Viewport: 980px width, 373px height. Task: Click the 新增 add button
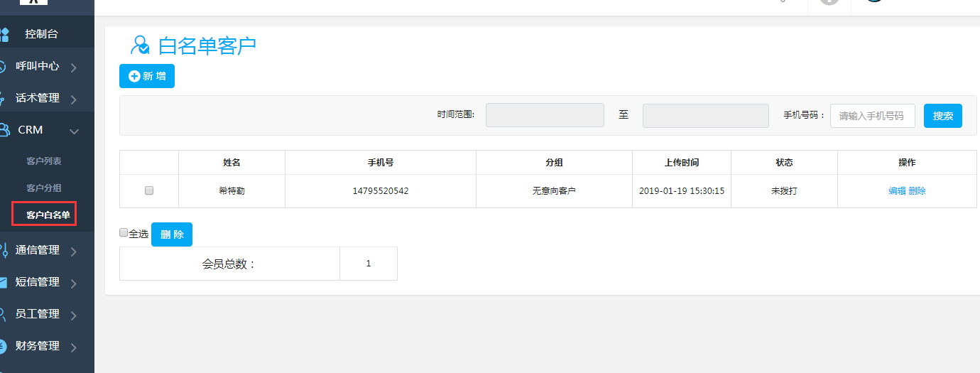147,76
